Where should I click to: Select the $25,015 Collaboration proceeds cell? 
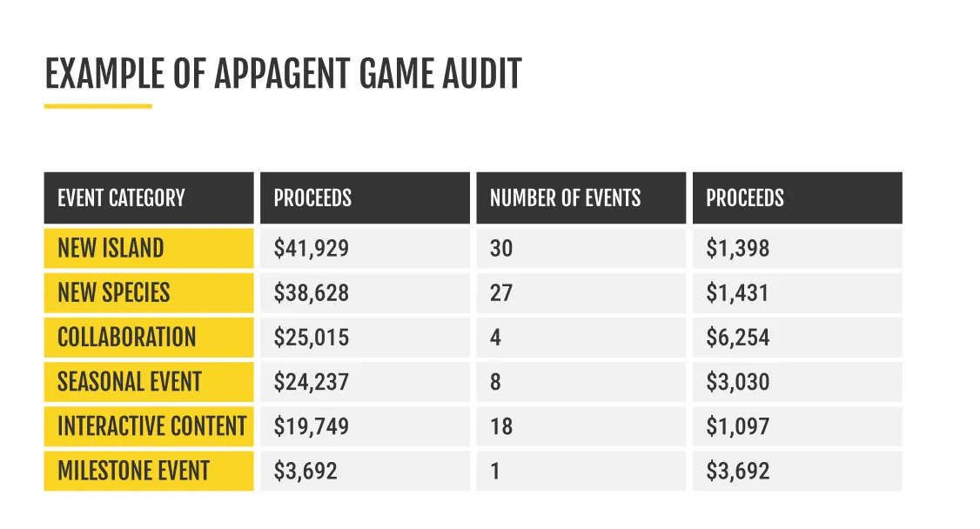tap(365, 338)
